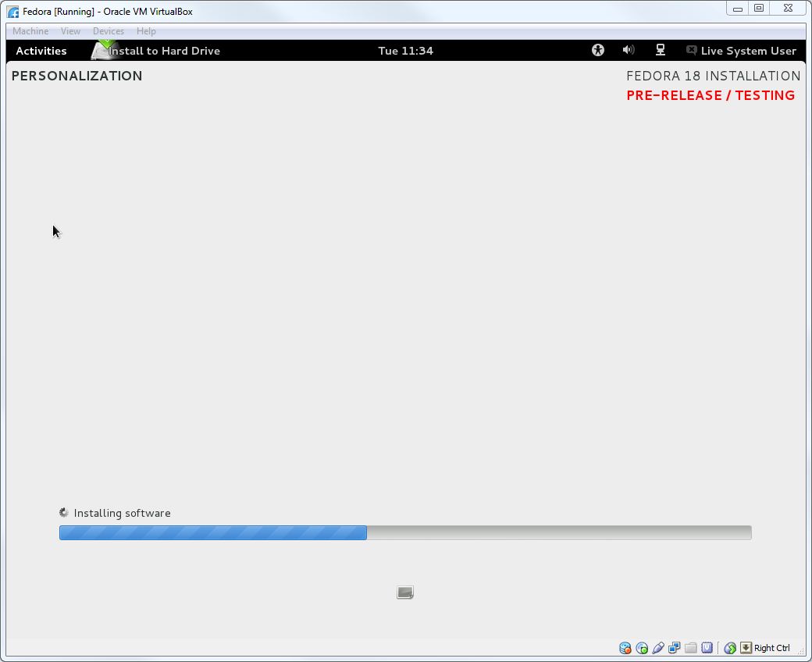Viewport: 812px width, 662px height.
Task: Click the Right Ctrl host key label
Action: pyautogui.click(x=772, y=647)
